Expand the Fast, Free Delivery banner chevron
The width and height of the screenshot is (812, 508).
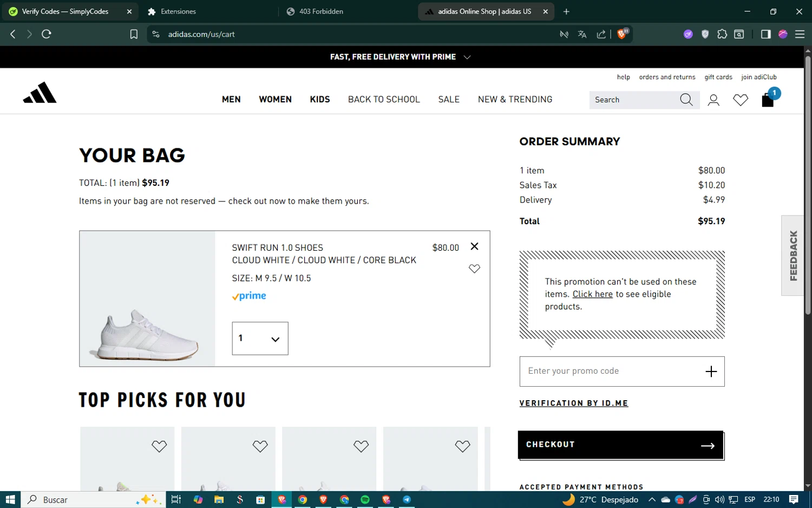tap(467, 57)
